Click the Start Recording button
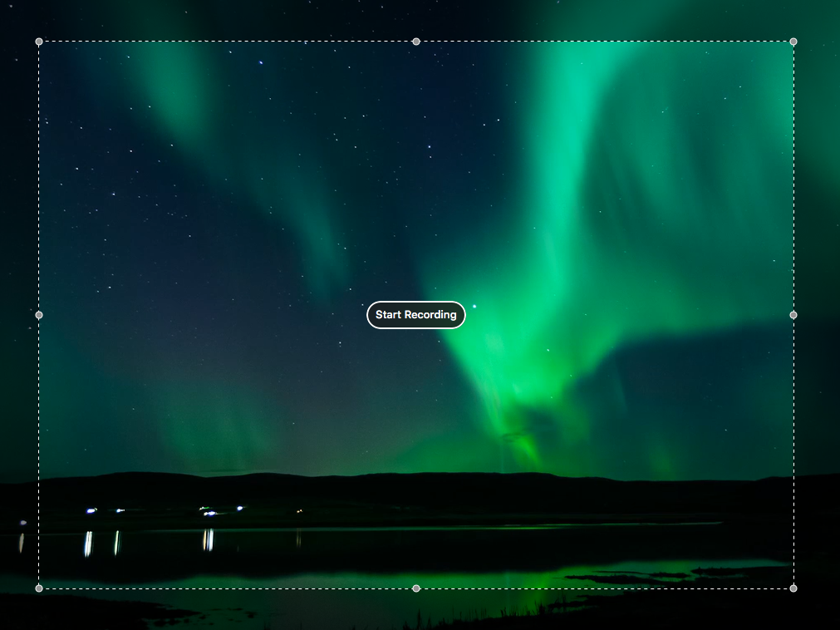Viewport: 840px width, 630px height. click(416, 315)
